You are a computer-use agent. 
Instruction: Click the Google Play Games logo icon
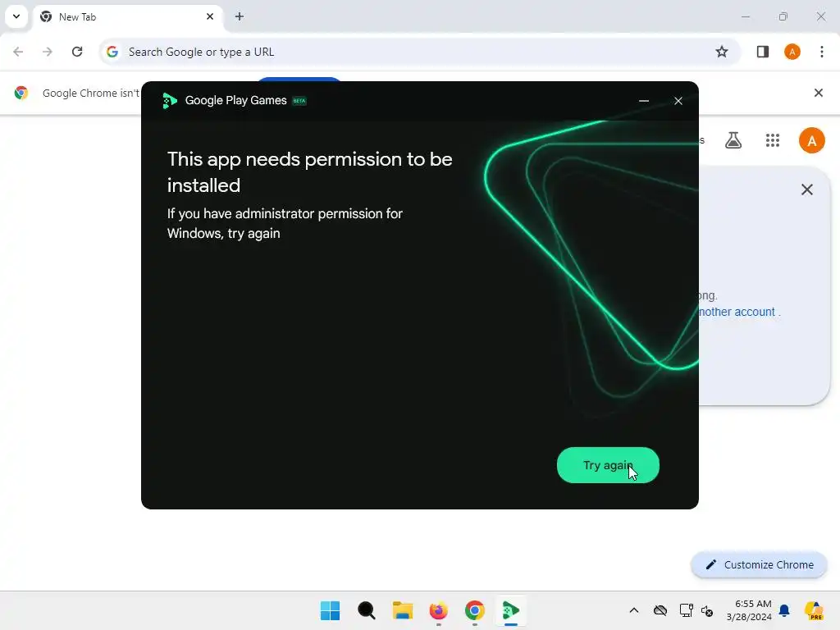pyautogui.click(x=169, y=101)
